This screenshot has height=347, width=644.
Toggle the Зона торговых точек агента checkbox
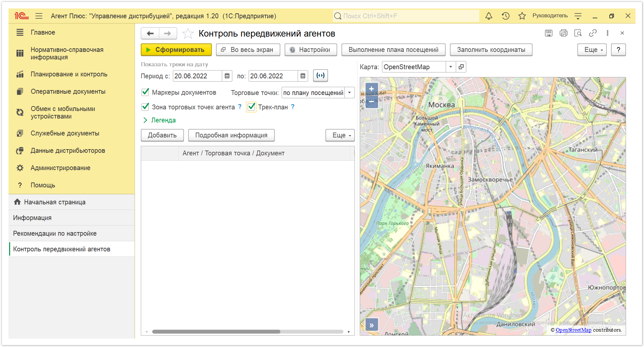pos(145,107)
